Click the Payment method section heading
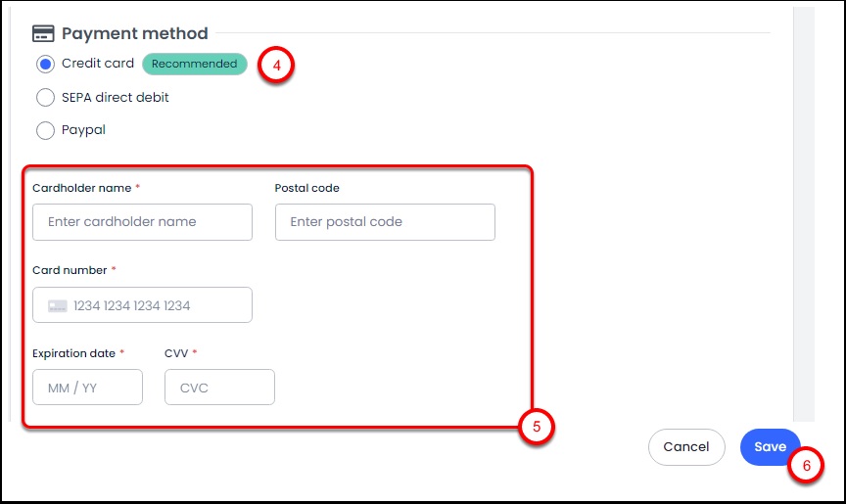The height and width of the screenshot is (504, 846). pyautogui.click(x=135, y=33)
